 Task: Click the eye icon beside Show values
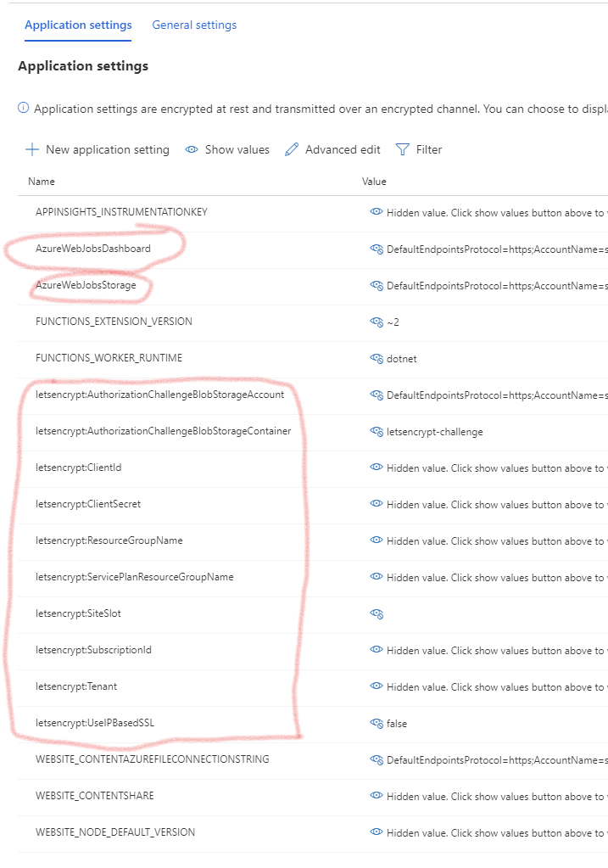[x=192, y=149]
